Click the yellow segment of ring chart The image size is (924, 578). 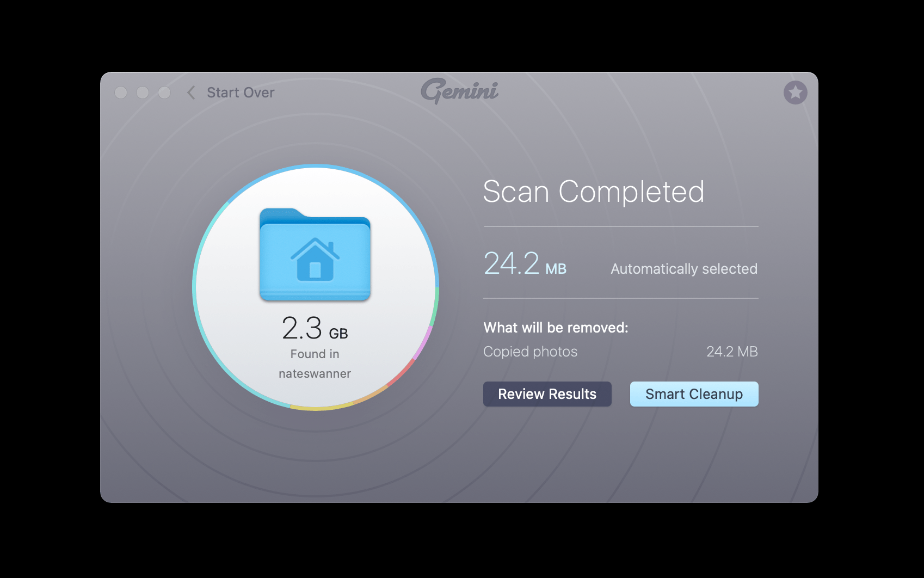322,408
